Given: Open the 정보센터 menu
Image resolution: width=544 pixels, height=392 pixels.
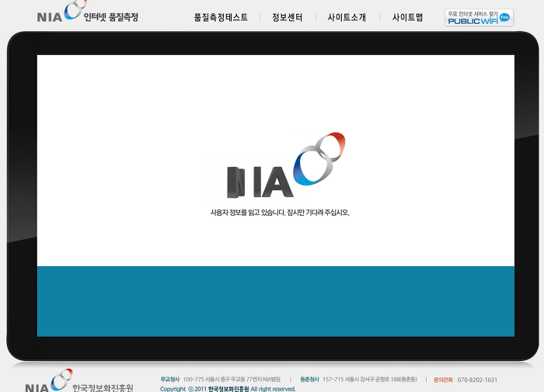Looking at the screenshot, I should [x=288, y=17].
